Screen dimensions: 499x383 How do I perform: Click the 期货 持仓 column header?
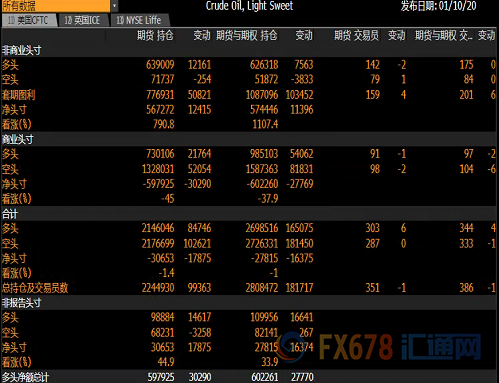(155, 35)
